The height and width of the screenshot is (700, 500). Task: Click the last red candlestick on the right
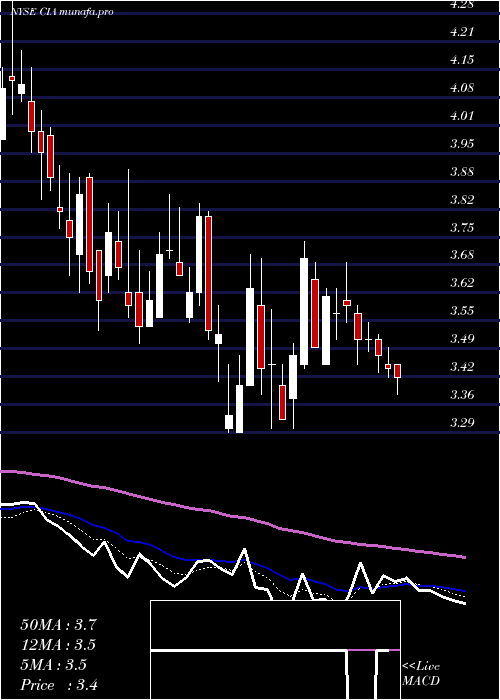click(397, 371)
